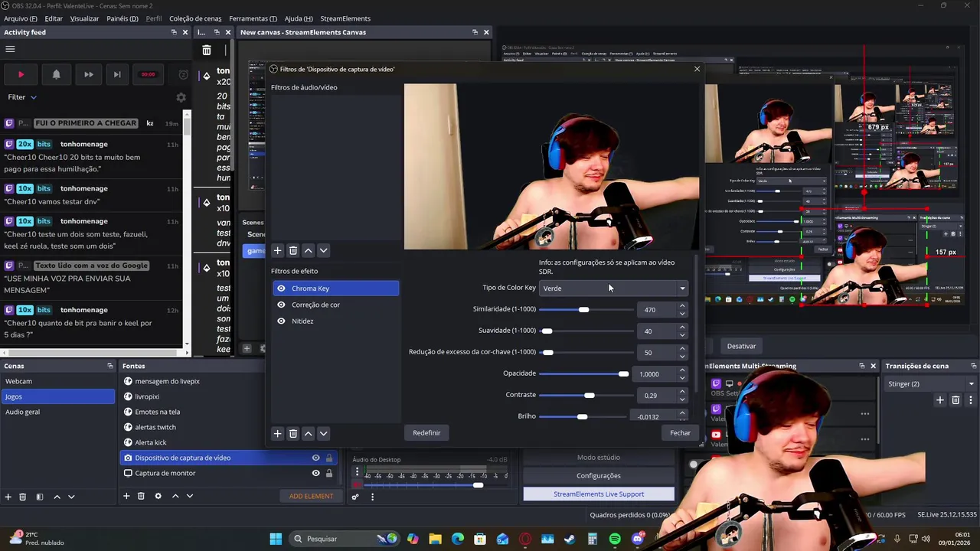Open the Visualizar menu

tap(84, 18)
